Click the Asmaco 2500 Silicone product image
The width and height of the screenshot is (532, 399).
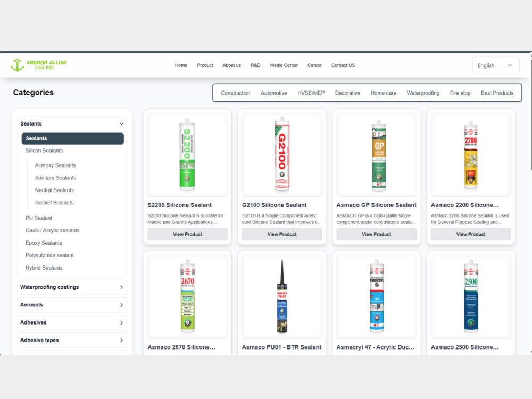click(471, 297)
